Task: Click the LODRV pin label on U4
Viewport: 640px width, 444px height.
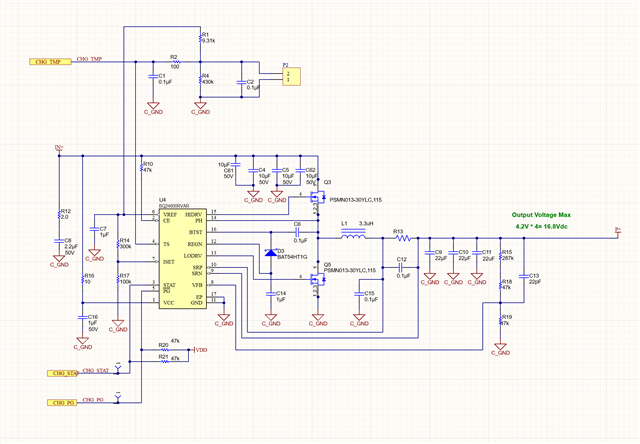Action: [x=193, y=256]
